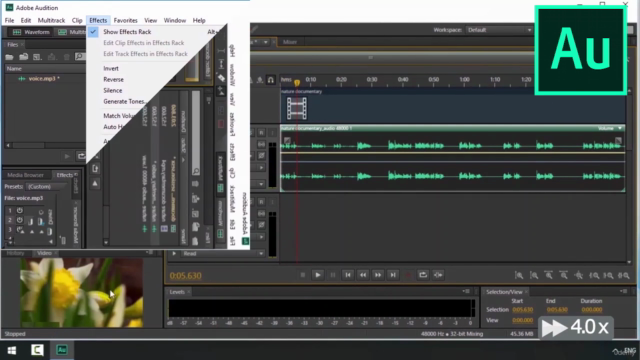Arm the second audio track for record

pyautogui.click(x=261, y=202)
